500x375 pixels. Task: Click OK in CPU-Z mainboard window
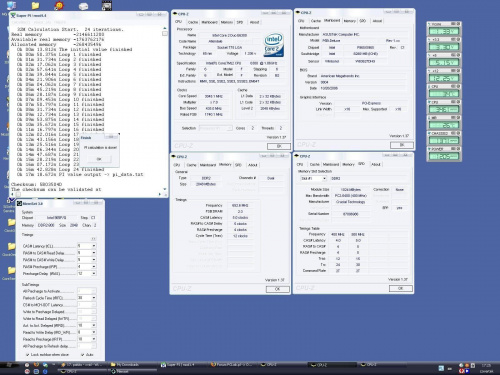coord(402,145)
